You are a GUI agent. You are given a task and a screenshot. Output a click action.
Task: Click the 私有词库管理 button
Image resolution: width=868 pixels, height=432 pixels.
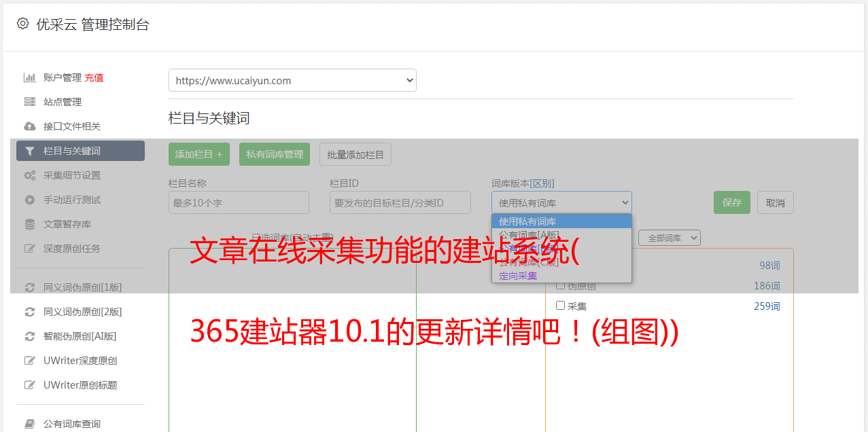coord(275,154)
